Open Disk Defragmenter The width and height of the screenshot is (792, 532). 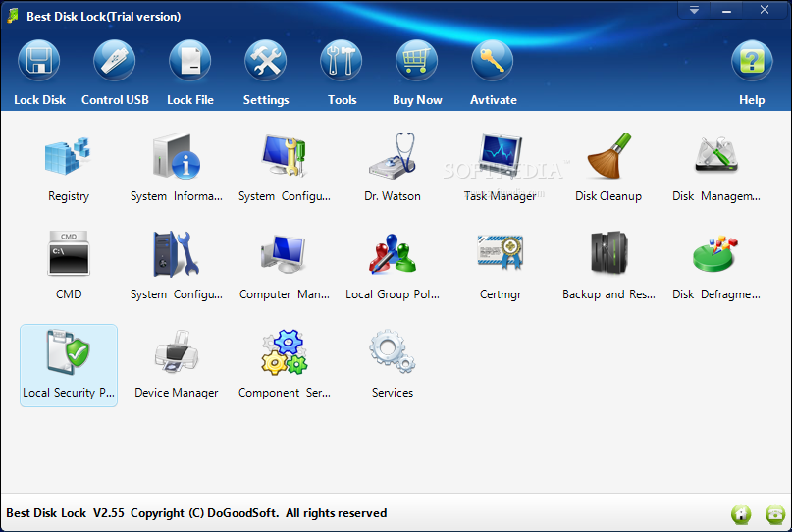click(715, 265)
